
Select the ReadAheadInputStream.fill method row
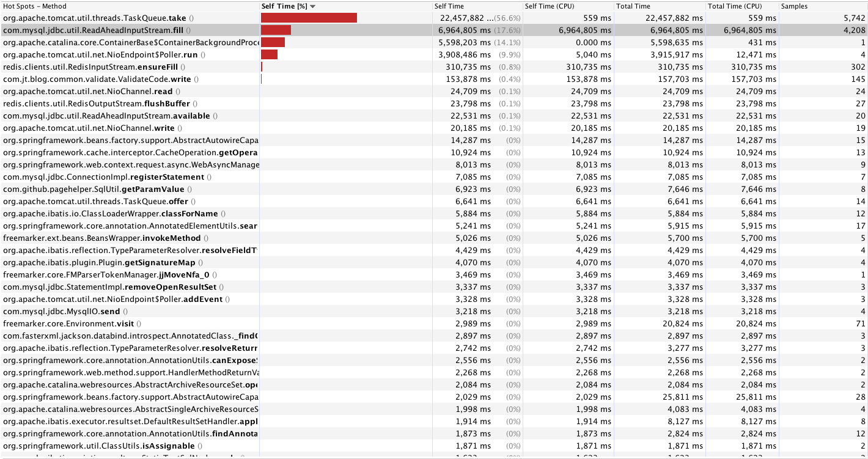point(434,31)
